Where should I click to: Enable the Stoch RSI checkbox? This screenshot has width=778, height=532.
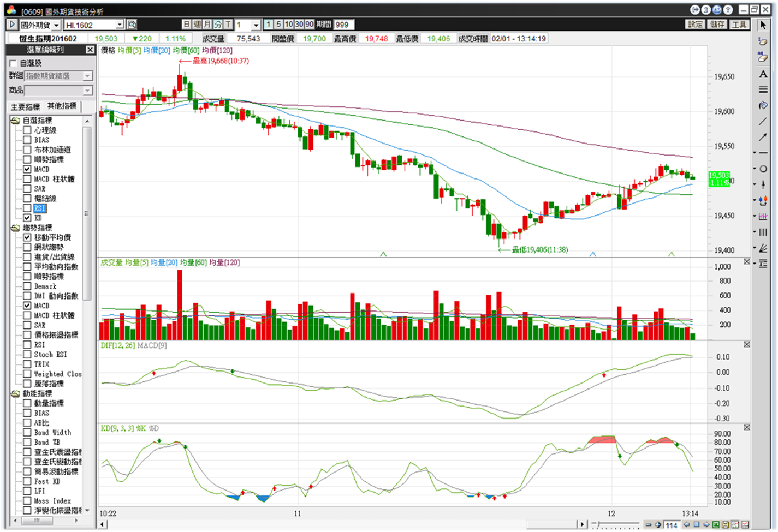point(27,354)
